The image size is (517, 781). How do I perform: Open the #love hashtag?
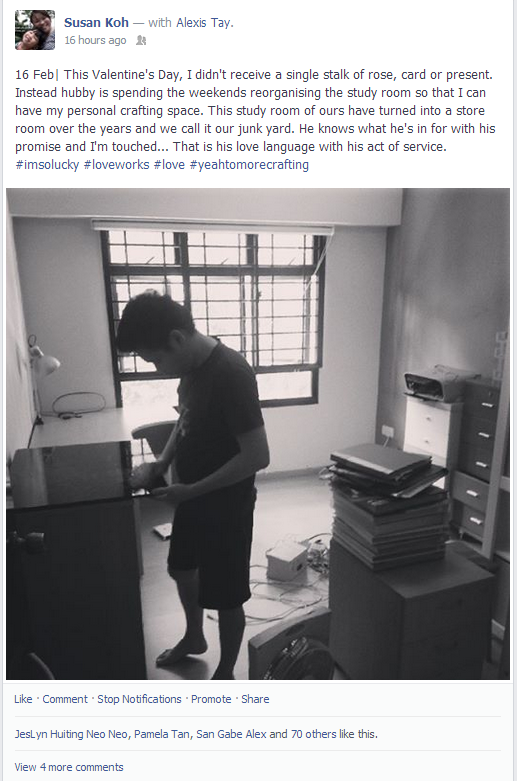click(169, 165)
